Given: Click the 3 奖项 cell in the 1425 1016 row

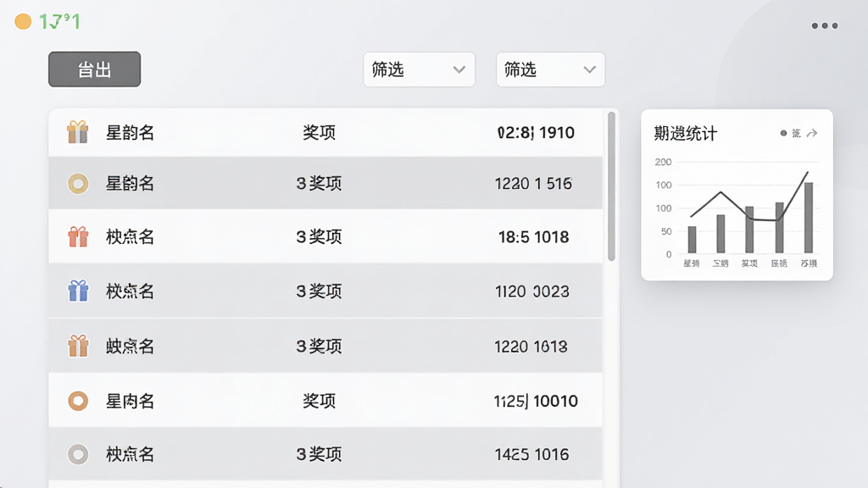Looking at the screenshot, I should pyautogui.click(x=319, y=454).
